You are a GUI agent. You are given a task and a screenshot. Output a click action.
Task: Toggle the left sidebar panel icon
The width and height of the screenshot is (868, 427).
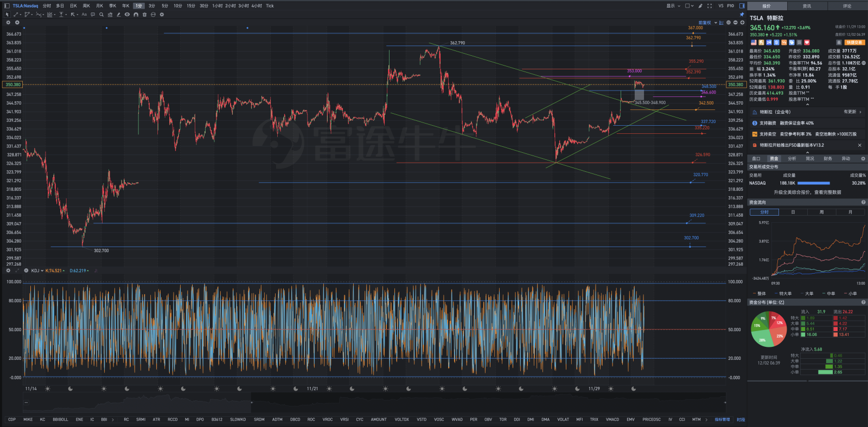7,6
